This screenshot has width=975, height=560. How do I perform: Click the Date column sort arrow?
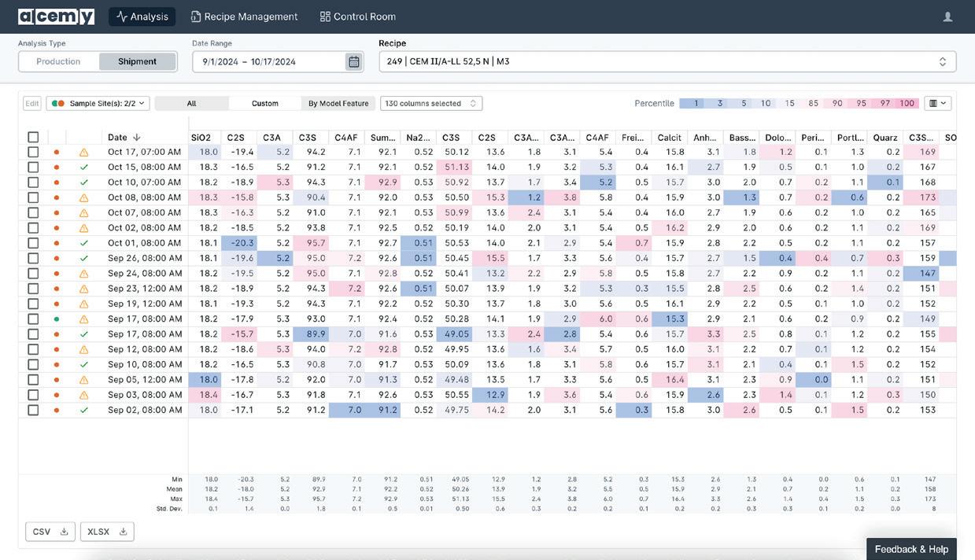point(137,138)
